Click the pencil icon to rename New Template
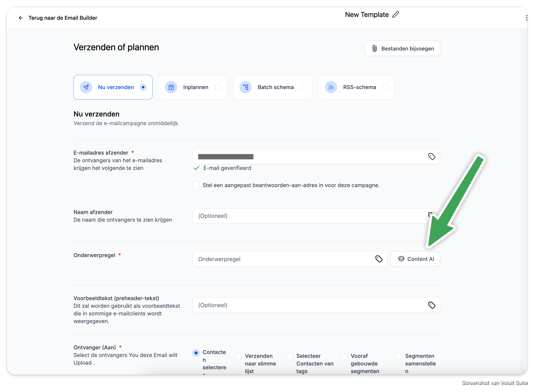This screenshot has height=392, width=534. coord(395,15)
